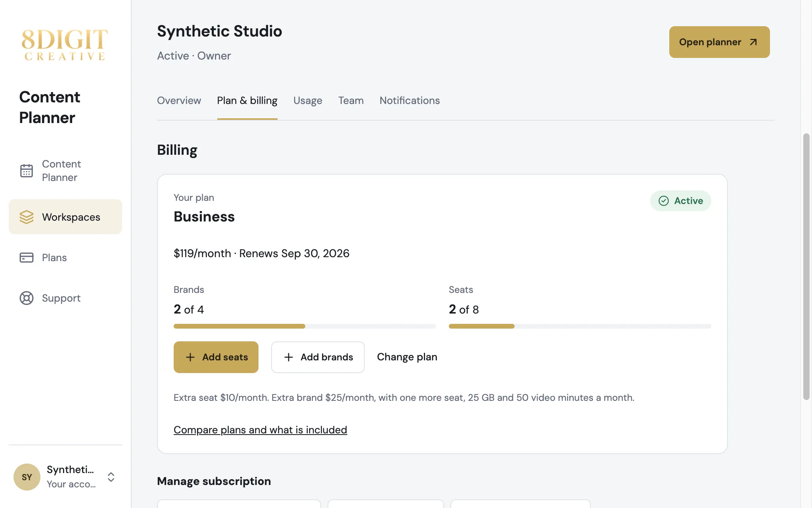Open the Usage tab

click(x=308, y=100)
